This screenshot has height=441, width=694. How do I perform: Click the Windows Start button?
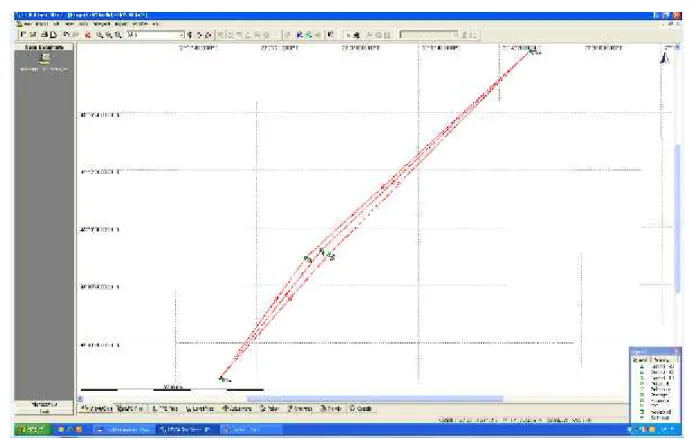(x=31, y=429)
